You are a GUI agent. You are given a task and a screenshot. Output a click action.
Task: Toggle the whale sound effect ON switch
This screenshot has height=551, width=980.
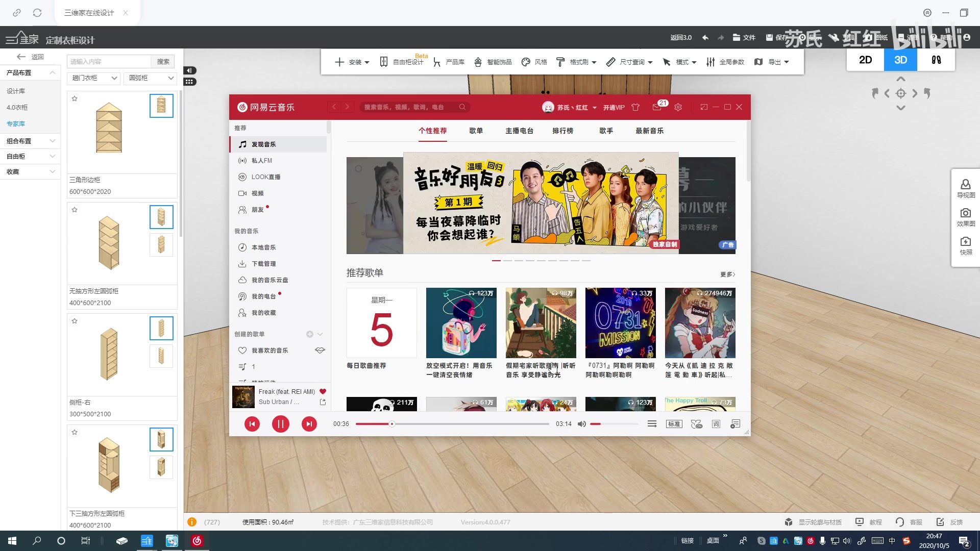click(696, 424)
